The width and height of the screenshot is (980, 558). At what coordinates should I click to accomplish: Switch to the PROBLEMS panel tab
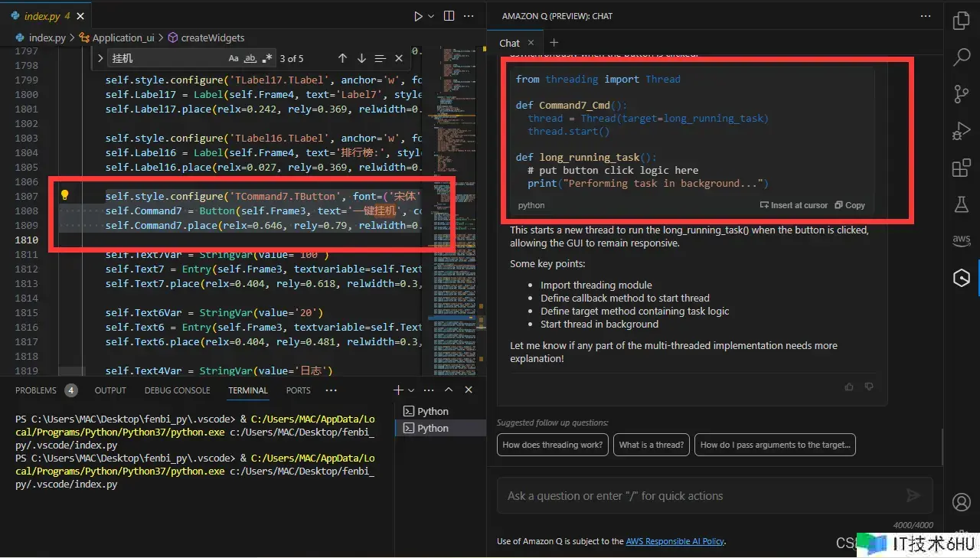pyautogui.click(x=46, y=390)
